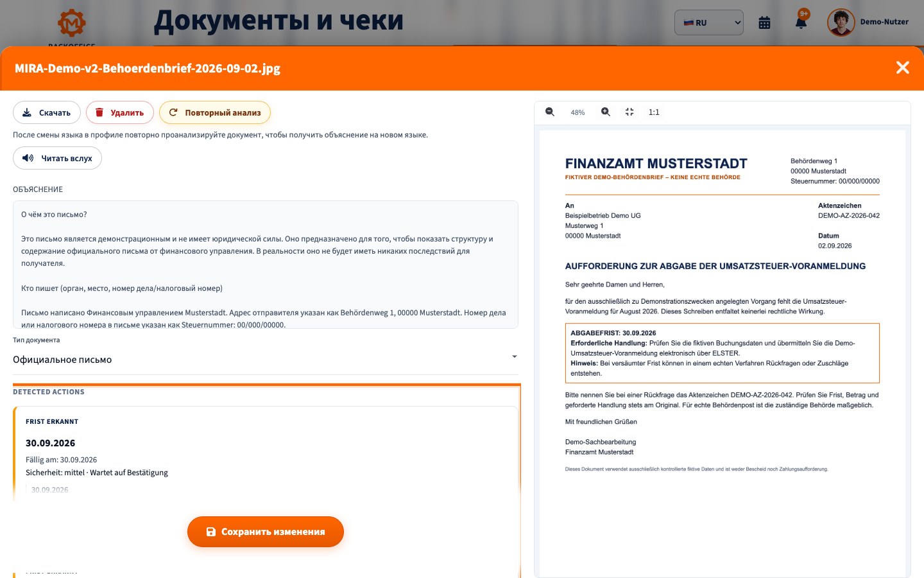
Task: Click the ОБЪЯСНЕНИЕ section label
Action: click(x=38, y=189)
